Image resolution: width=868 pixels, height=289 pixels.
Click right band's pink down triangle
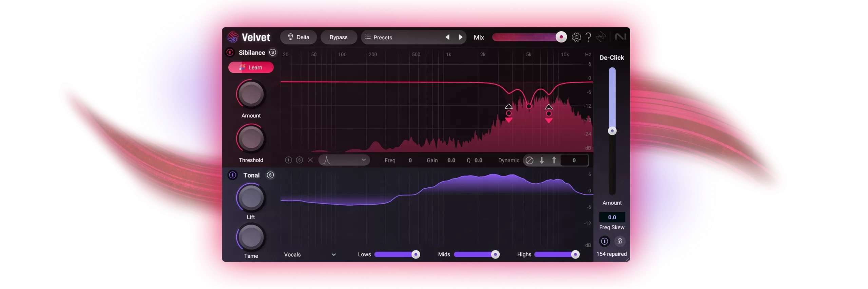click(548, 121)
